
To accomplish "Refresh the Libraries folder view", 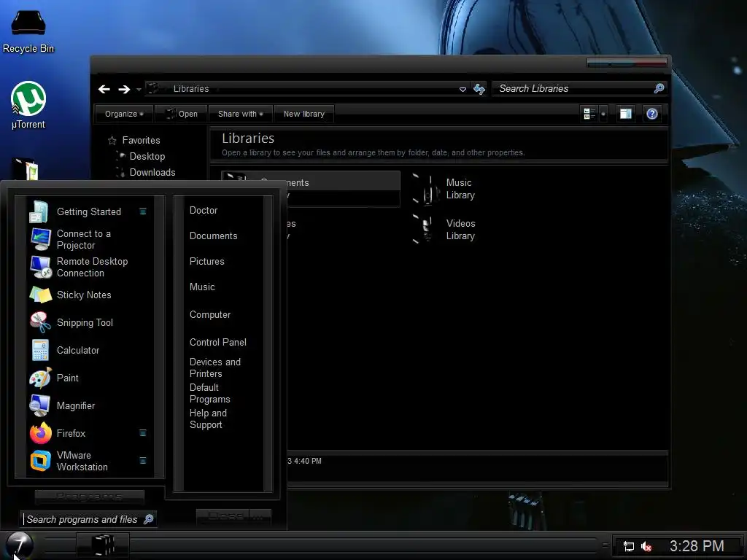I will click(x=479, y=89).
